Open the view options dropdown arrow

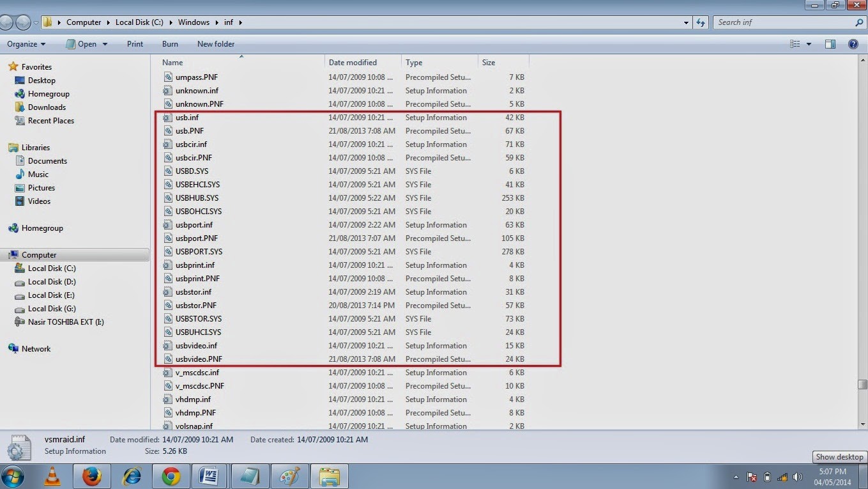click(809, 44)
